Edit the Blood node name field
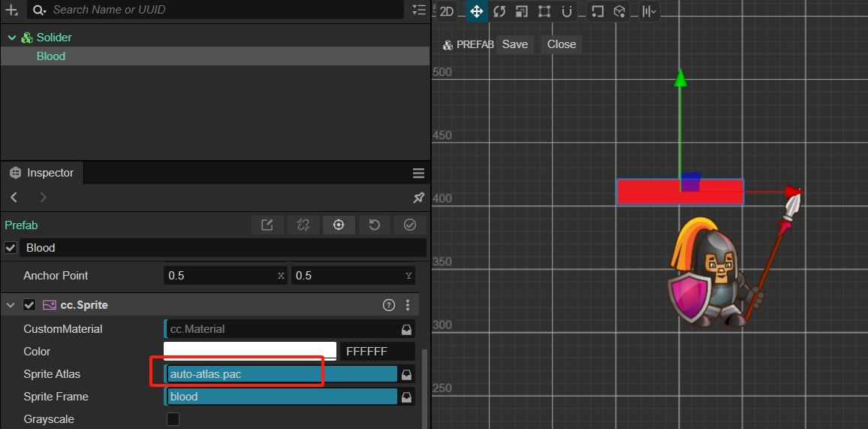 [x=223, y=247]
